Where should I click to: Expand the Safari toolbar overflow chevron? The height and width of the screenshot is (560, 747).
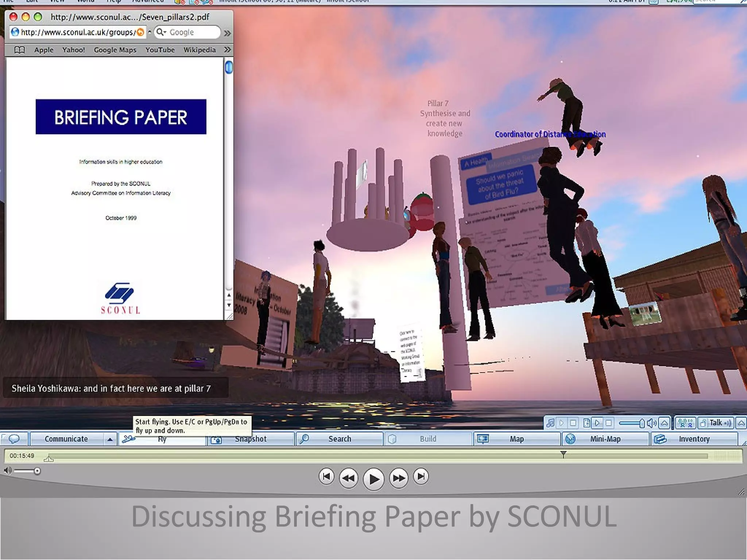(228, 33)
